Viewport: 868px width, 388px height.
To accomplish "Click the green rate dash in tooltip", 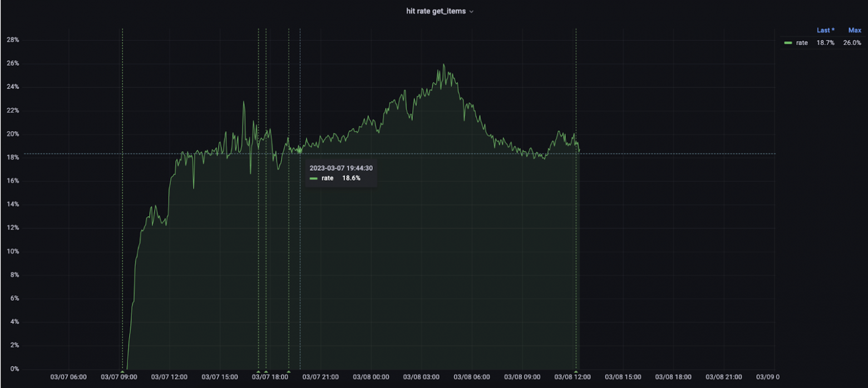I will pyautogui.click(x=314, y=178).
